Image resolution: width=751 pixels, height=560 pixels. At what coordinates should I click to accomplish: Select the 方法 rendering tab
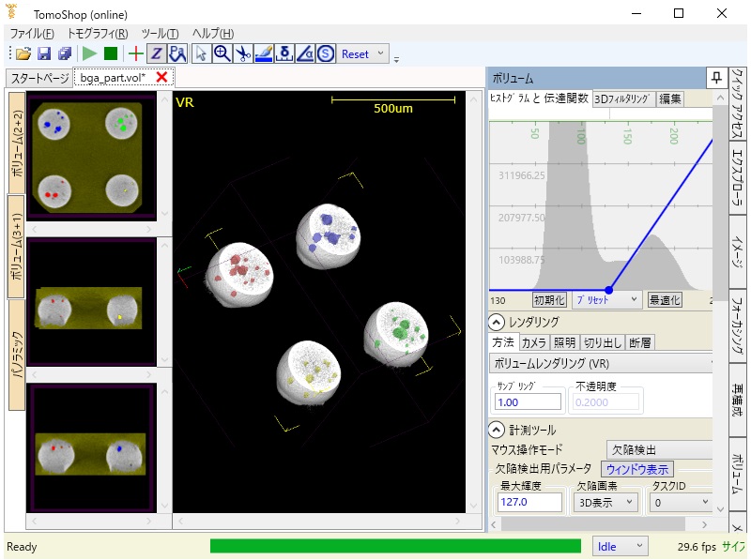(x=503, y=342)
